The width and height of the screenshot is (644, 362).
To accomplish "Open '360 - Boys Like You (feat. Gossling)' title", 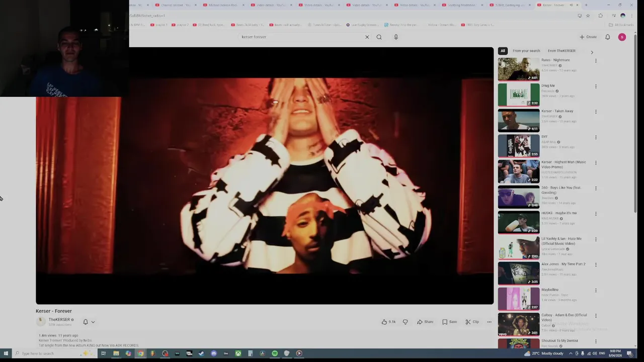I will coord(561,190).
